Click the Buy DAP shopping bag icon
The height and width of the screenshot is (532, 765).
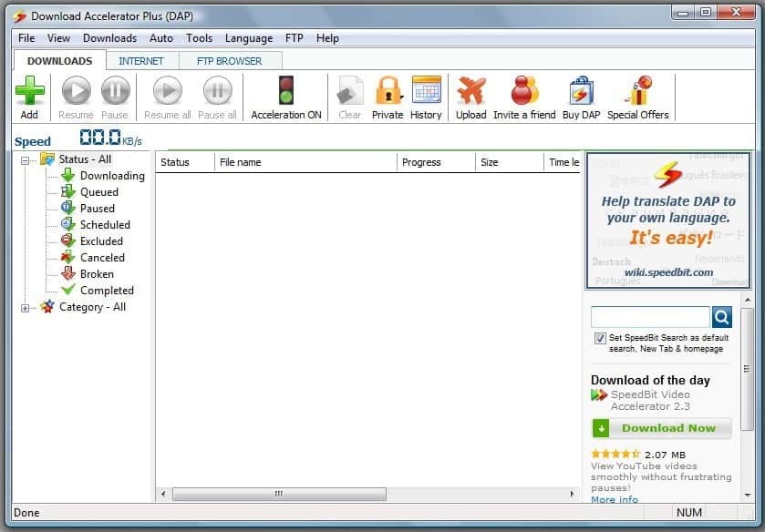581,91
